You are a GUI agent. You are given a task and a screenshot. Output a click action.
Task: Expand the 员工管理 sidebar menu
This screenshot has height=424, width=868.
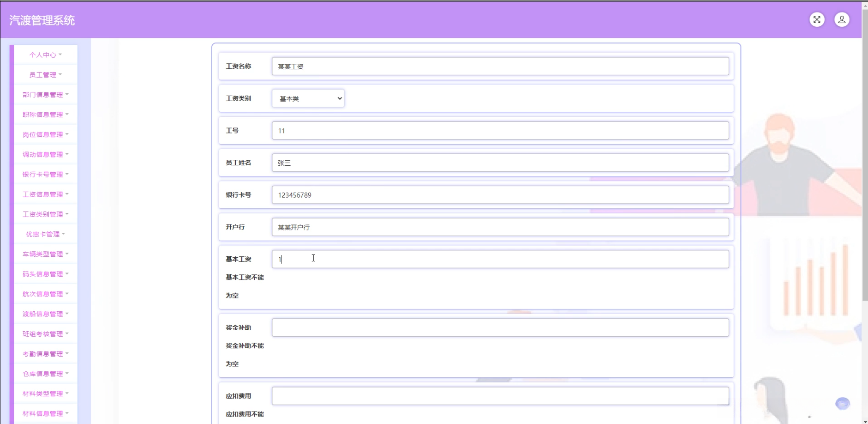[x=46, y=74]
